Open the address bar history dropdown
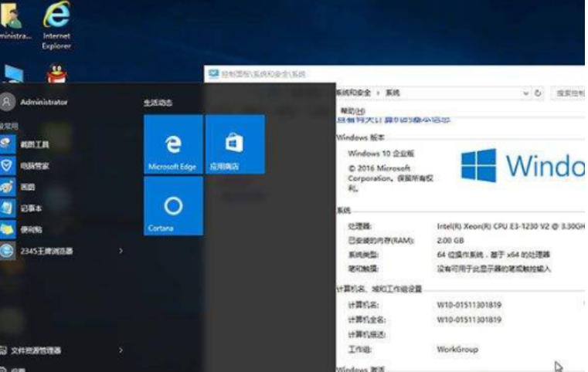This screenshot has height=372, width=588. pos(525,93)
